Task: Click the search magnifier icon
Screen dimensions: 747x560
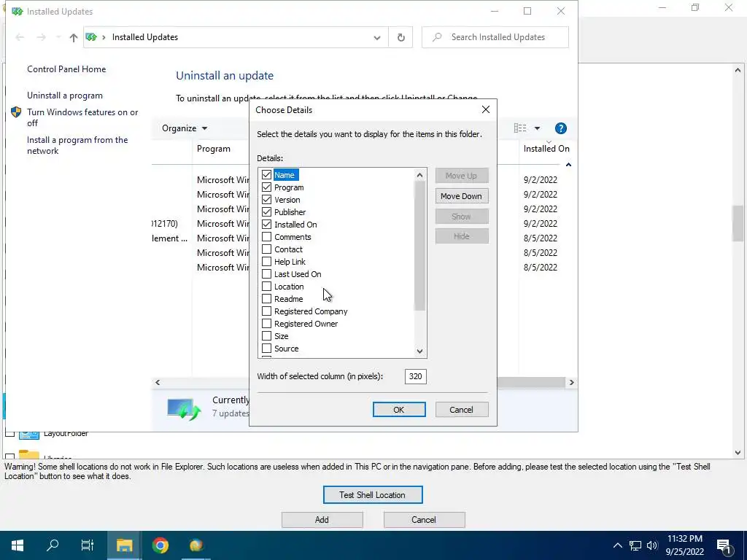Action: click(437, 36)
